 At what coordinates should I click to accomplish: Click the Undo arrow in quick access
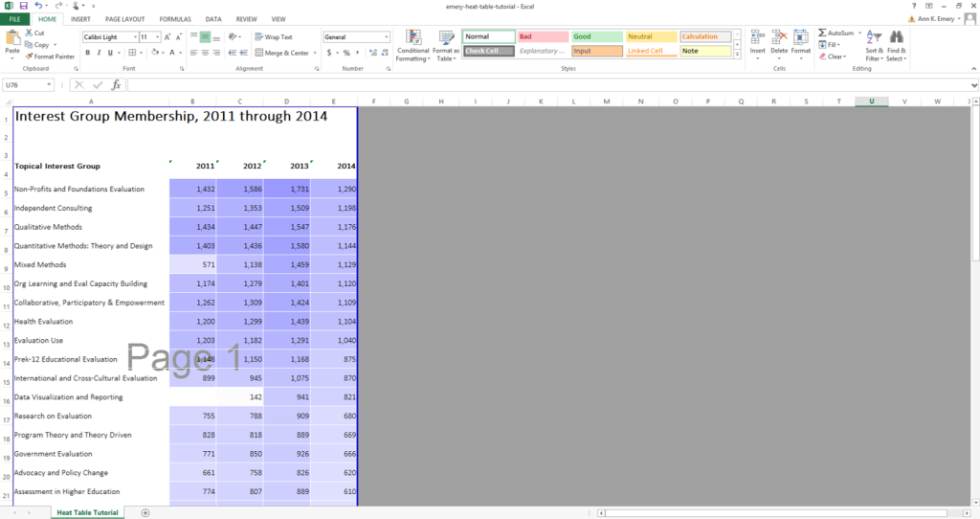(x=38, y=6)
